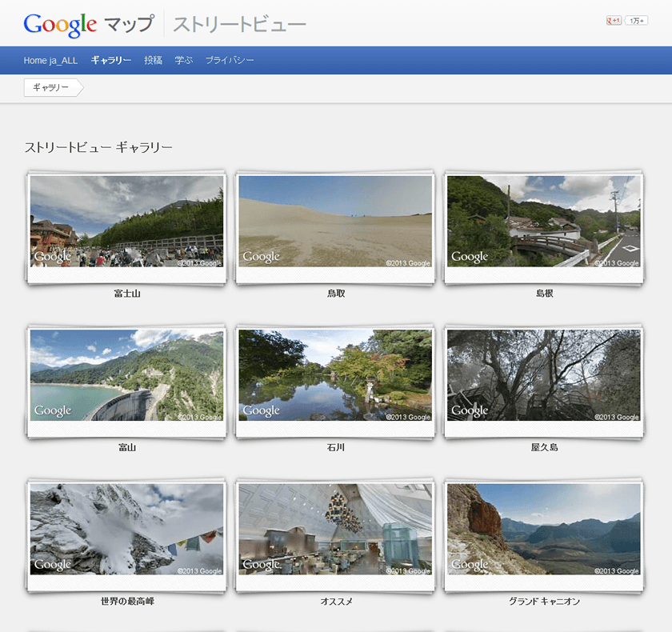Select ギャラリー in the navigation bar
The width and height of the screenshot is (672, 632).
click(x=111, y=60)
